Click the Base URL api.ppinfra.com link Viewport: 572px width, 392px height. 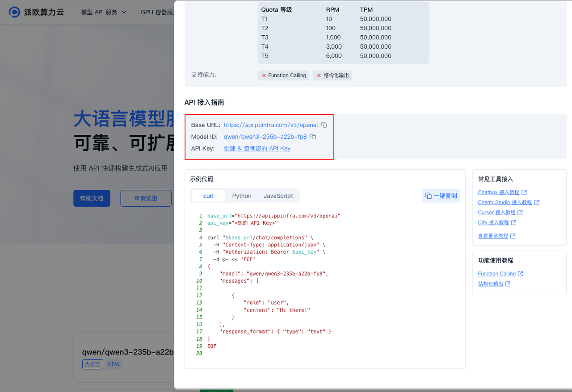tap(271, 125)
